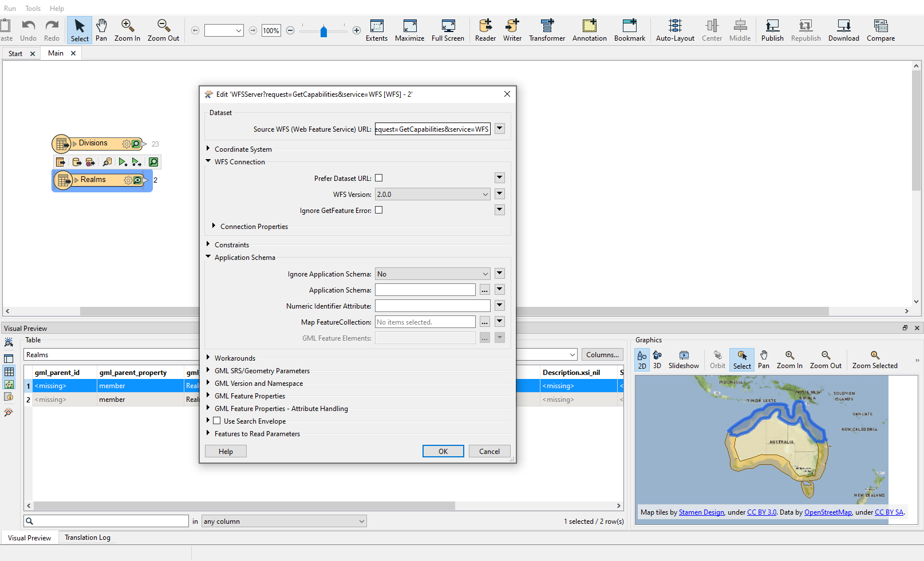Screen dimensions: 924x561
Task: Browse for Application Schema with ellipsis button
Action: coord(484,290)
